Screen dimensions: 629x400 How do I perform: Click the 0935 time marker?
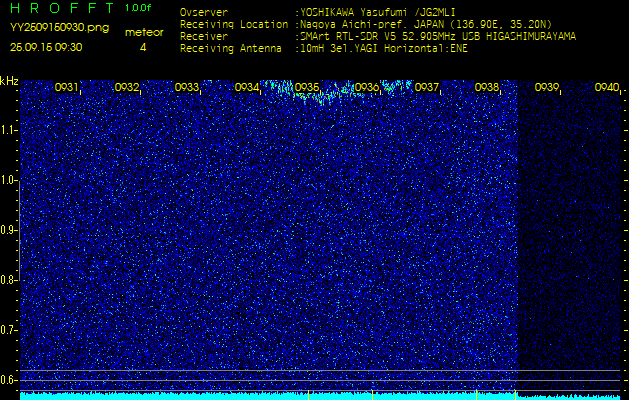pyautogui.click(x=306, y=87)
